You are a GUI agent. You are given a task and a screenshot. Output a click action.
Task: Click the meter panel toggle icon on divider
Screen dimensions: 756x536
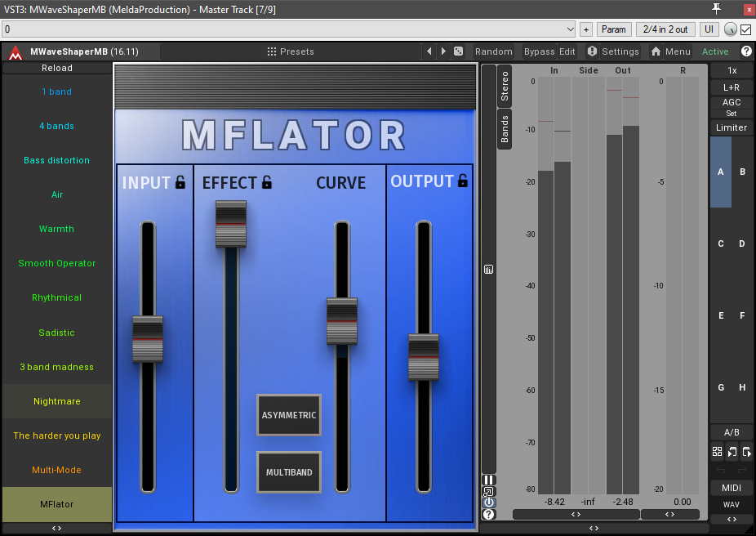[488, 269]
